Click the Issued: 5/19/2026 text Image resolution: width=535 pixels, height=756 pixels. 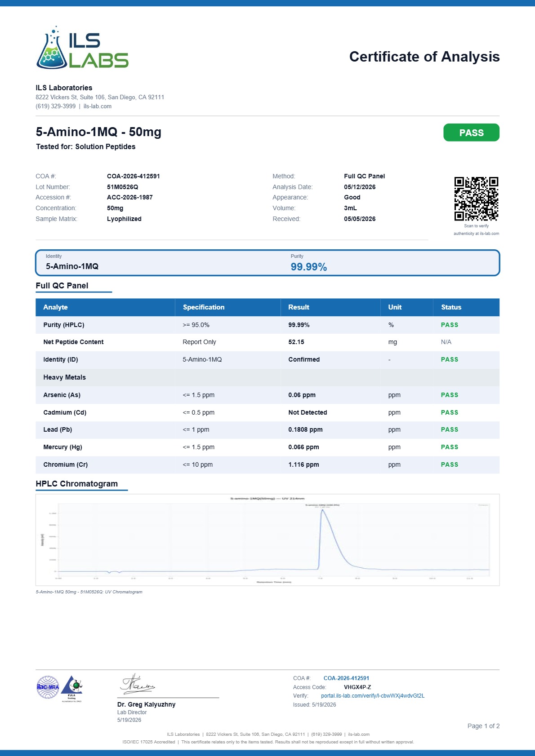tap(314, 705)
